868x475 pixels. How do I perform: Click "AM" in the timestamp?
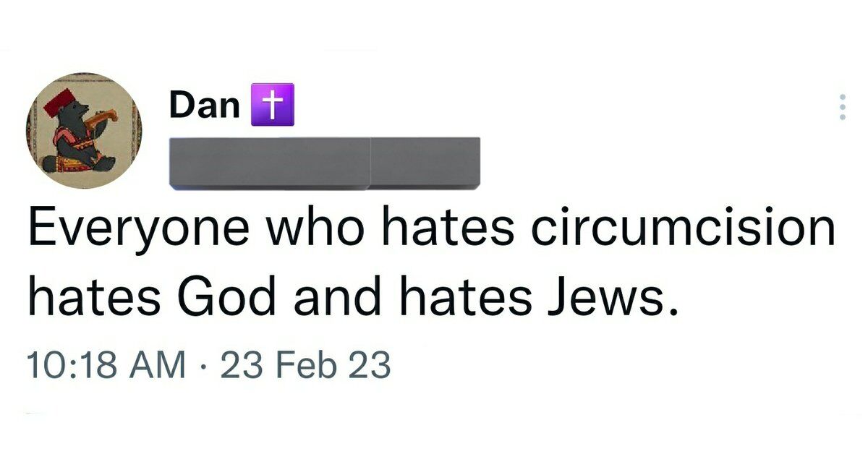tap(161, 365)
